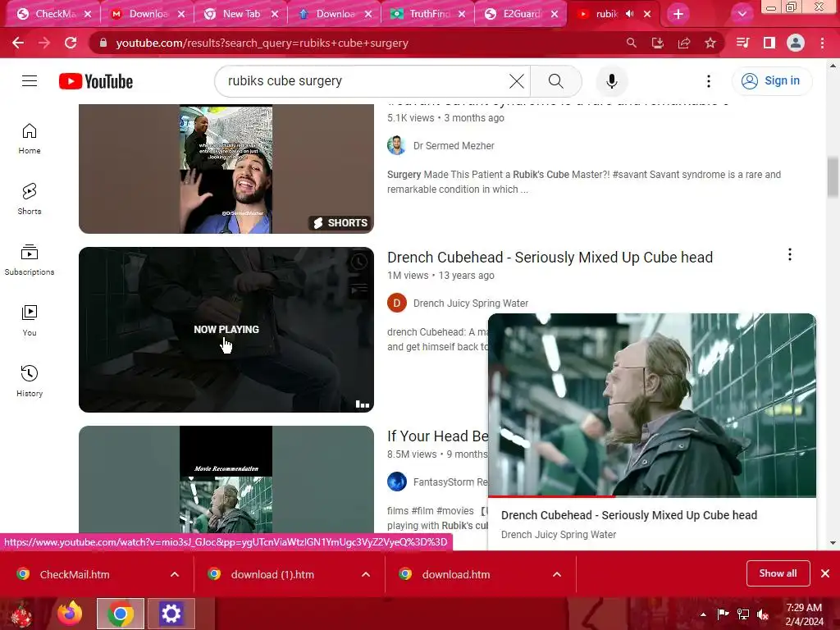Expand download.htm download options
This screenshot has width=840, height=630.
(x=557, y=574)
